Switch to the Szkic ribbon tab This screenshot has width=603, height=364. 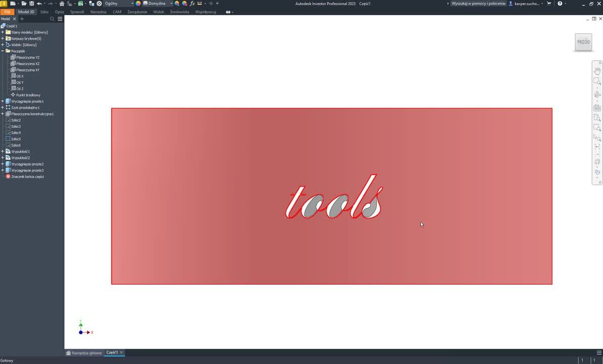[45, 12]
